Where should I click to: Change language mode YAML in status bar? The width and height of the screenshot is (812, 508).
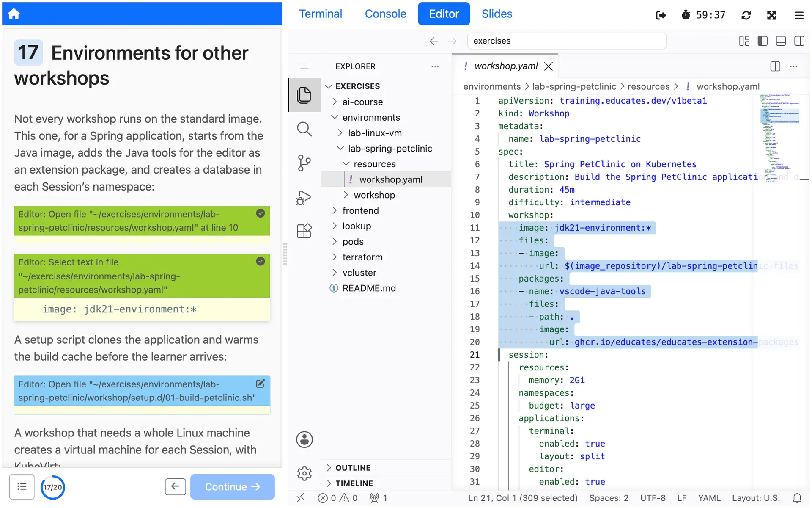709,498
